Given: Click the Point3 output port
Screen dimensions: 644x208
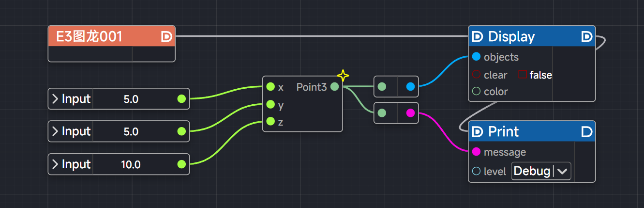Looking at the screenshot, I should click(334, 87).
